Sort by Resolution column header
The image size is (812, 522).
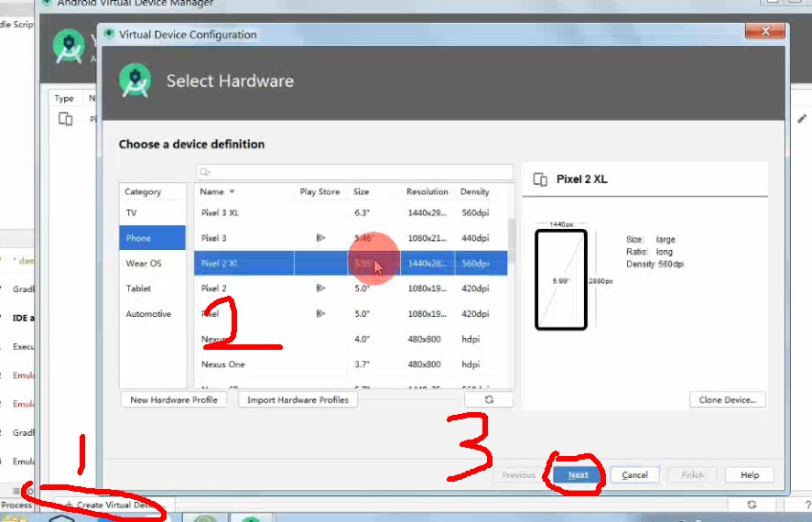[x=428, y=191]
